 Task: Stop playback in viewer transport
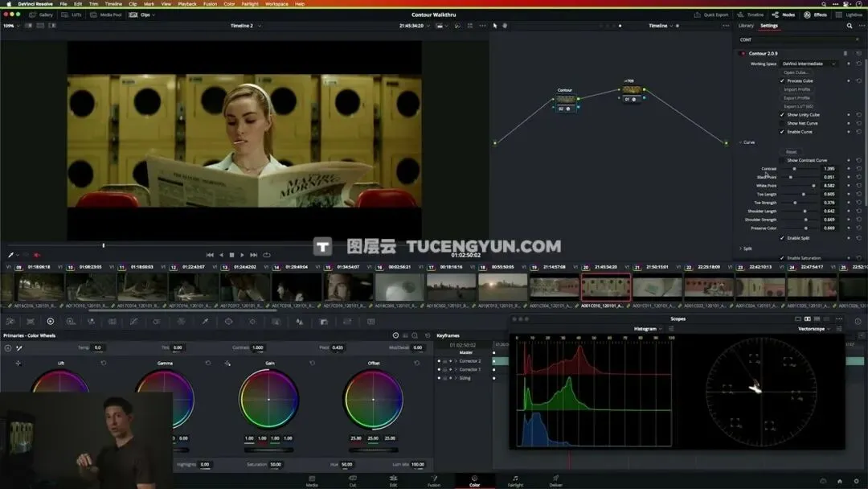pyautogui.click(x=231, y=255)
